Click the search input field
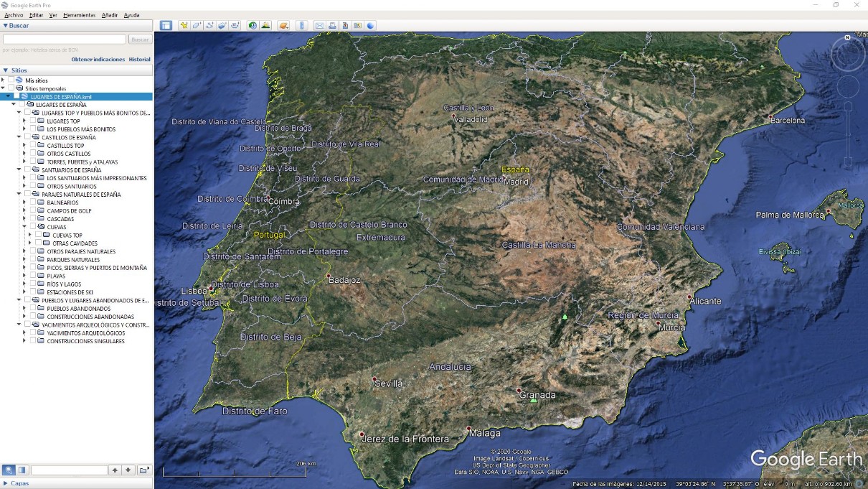868x489 pixels. [x=65, y=39]
